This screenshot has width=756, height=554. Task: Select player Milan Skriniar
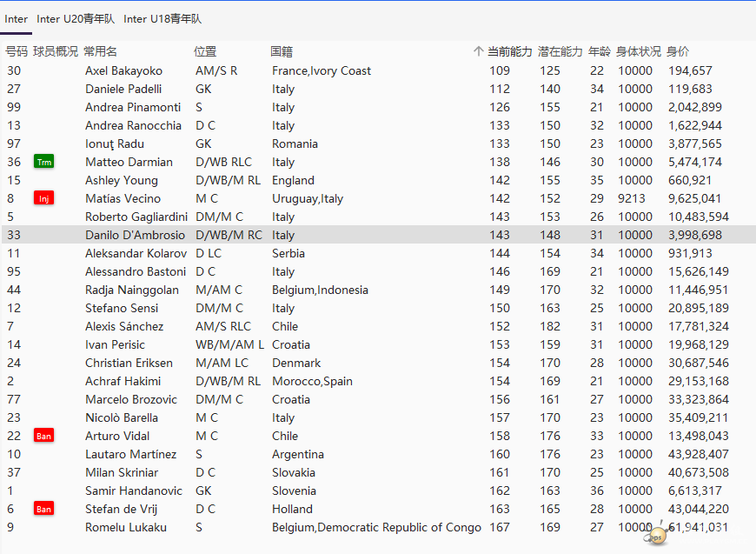coord(122,472)
